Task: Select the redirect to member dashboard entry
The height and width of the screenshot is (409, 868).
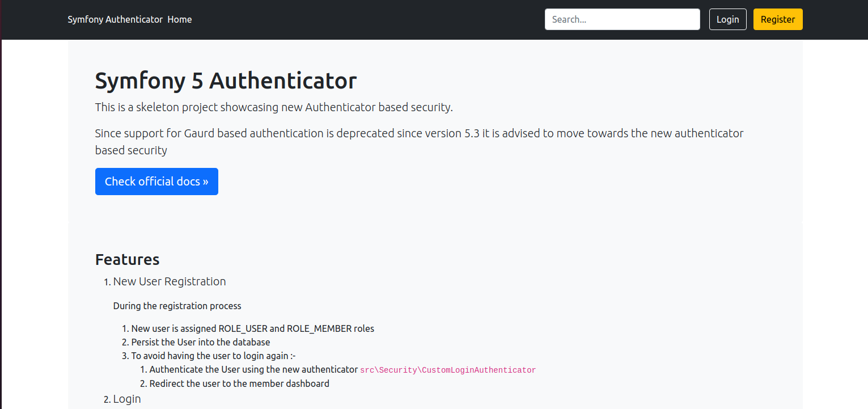Action: (239, 383)
